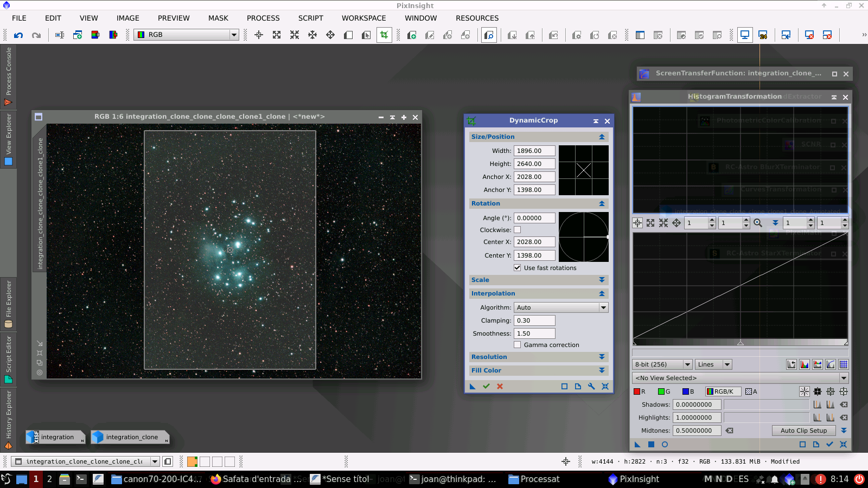Open PixInsight from the taskbar
The height and width of the screenshot is (488, 868).
634,479
